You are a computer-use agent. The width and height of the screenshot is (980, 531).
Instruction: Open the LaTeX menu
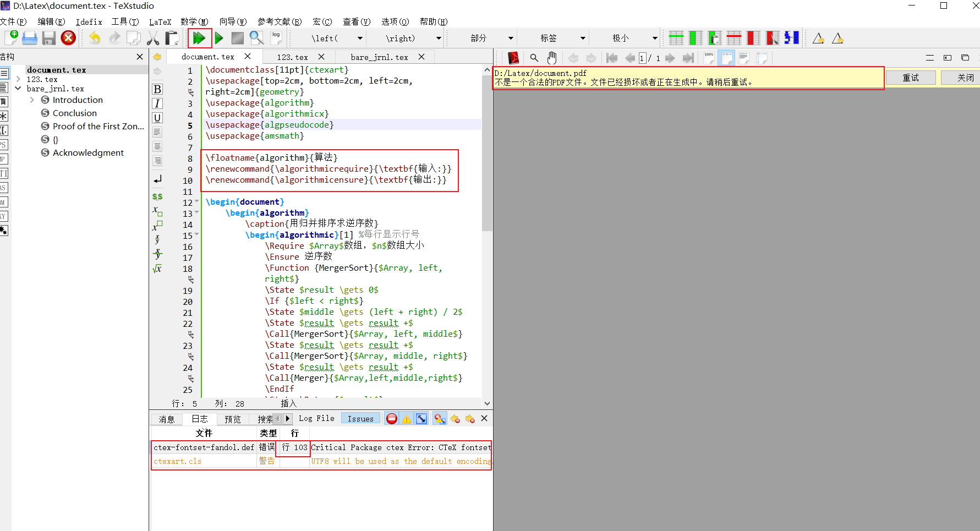click(160, 22)
